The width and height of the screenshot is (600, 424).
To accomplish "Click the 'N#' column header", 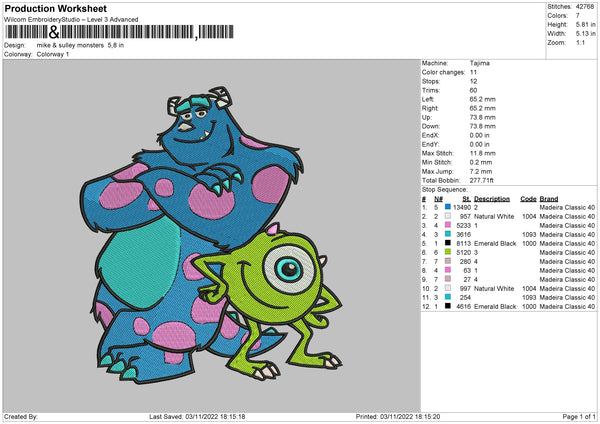I will [x=438, y=199].
